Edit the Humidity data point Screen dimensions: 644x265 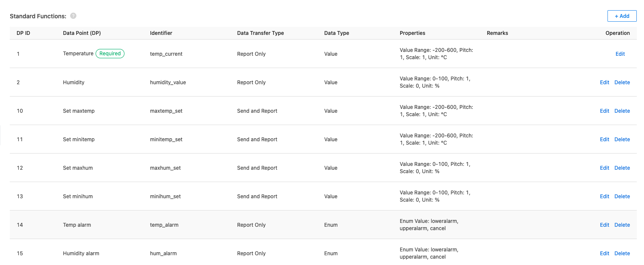coord(604,83)
